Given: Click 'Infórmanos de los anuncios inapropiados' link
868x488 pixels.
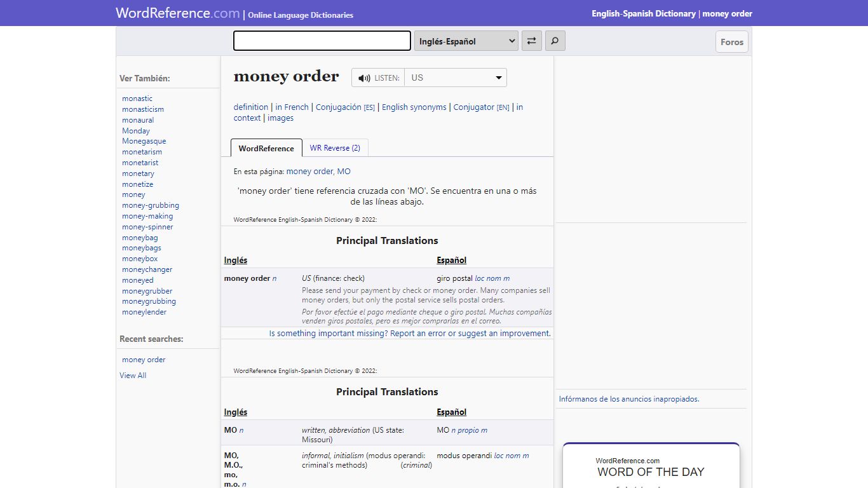Looking at the screenshot, I should point(629,399).
